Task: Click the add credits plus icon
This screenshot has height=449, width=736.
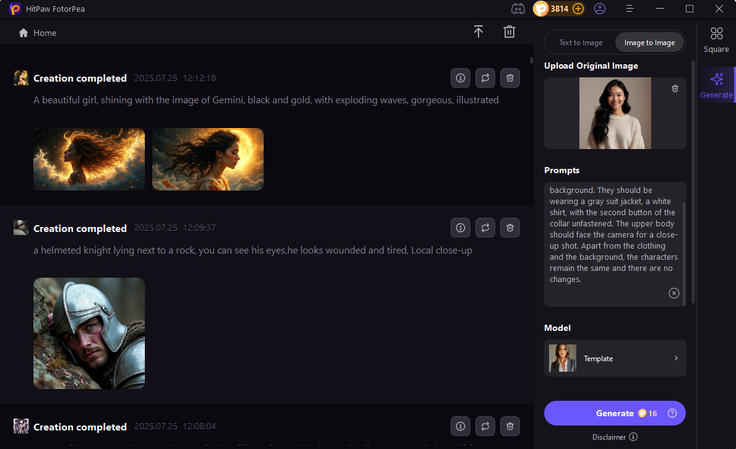Action: [579, 9]
